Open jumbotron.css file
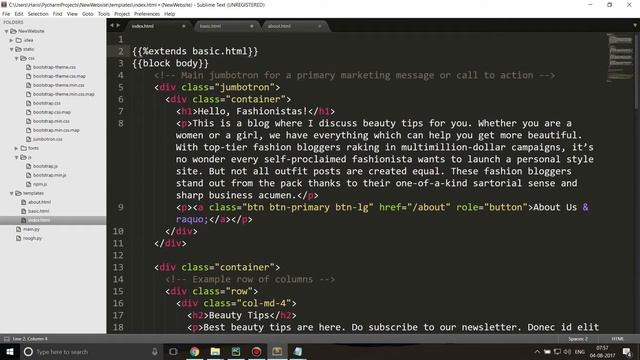The image size is (640, 360). tap(47, 139)
